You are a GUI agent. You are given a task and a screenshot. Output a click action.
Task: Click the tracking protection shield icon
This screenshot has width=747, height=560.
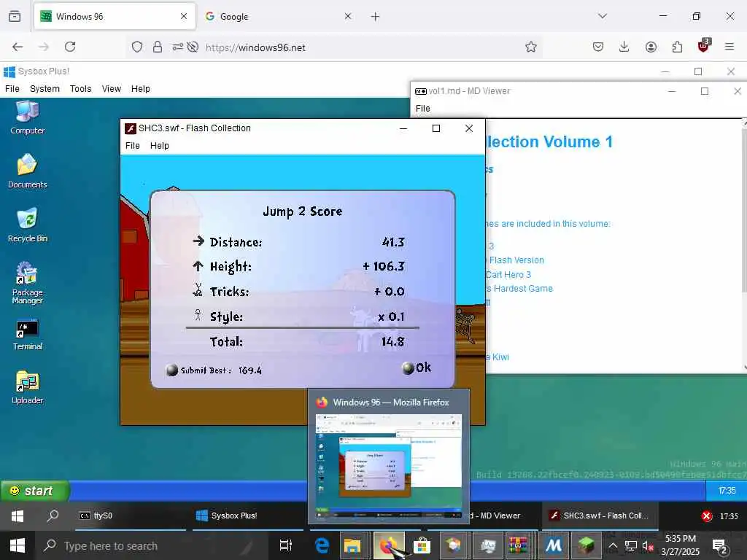coord(137,47)
